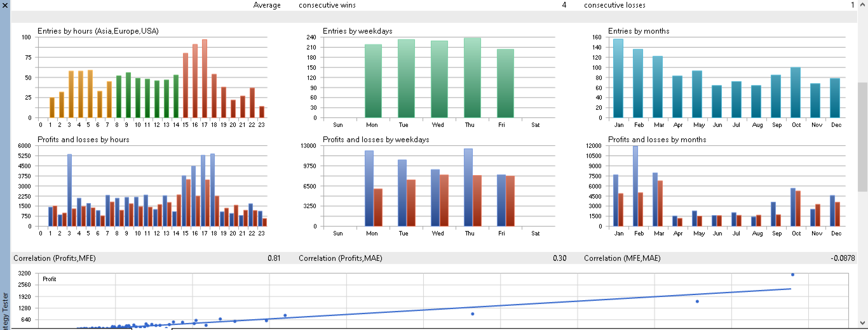Viewport: 868px width, 330px height.
Task: Close the Strategy Tester panel
Action: click(4, 5)
